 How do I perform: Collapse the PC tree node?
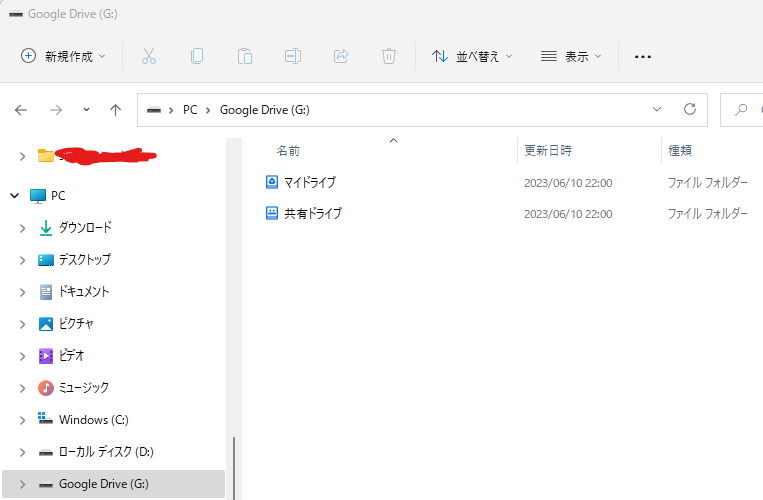(x=15, y=196)
